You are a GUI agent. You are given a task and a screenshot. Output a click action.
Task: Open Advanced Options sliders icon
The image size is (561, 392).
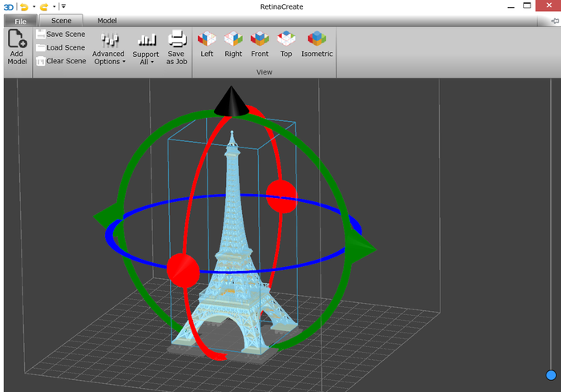click(110, 39)
